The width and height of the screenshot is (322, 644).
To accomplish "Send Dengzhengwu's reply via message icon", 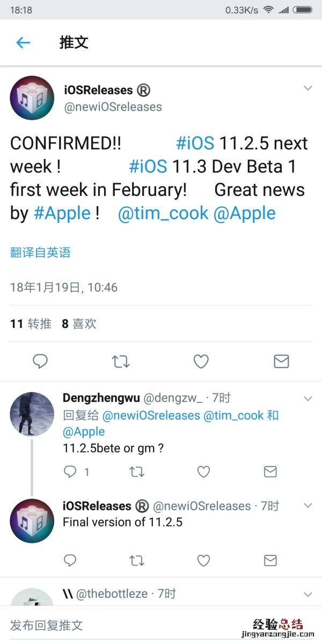I will [x=270, y=472].
